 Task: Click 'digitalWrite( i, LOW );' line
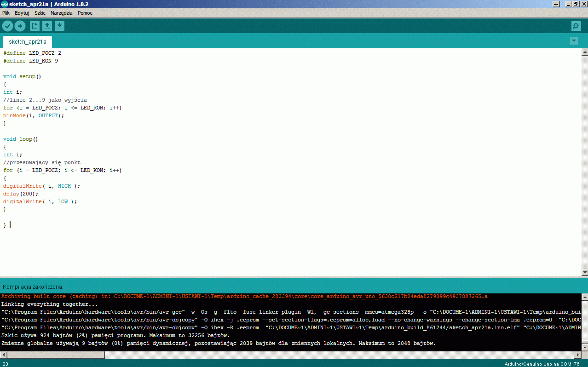click(40, 201)
